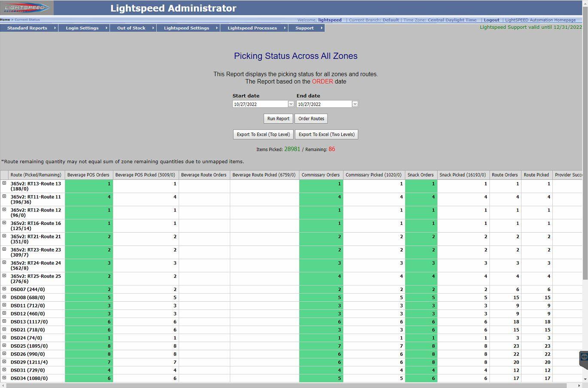Expand the RT21-Route 21 row
This screenshot has height=388, width=588.
point(4,236)
